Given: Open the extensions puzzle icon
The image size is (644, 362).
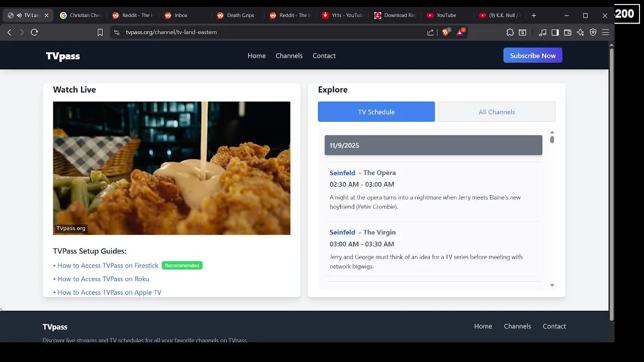Looking at the screenshot, I should pyautogui.click(x=510, y=32).
